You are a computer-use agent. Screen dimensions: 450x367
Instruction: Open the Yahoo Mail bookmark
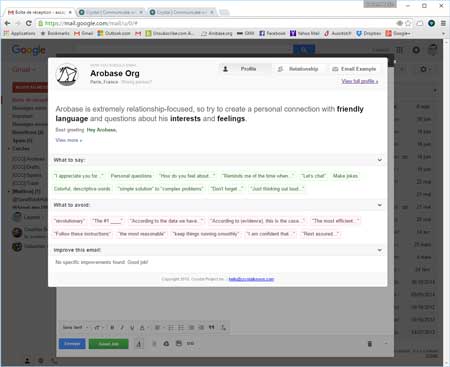305,33
